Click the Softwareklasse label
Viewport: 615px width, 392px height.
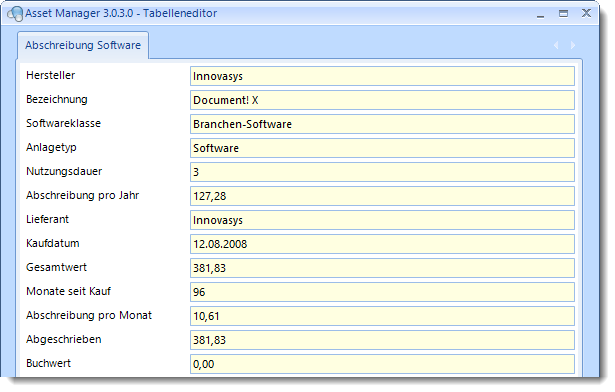point(64,123)
